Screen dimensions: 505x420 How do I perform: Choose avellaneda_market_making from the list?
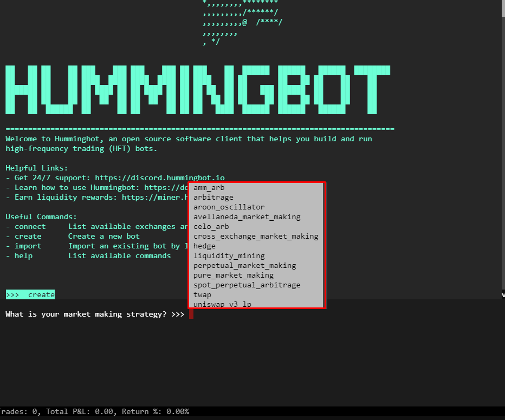(247, 216)
